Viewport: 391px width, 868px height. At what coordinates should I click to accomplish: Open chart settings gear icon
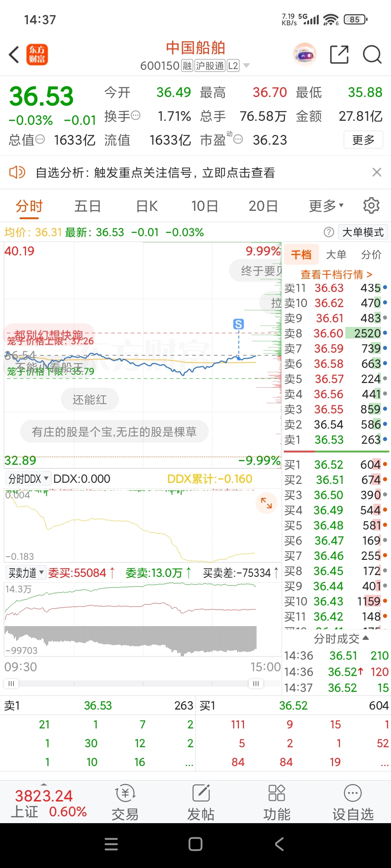click(x=371, y=206)
